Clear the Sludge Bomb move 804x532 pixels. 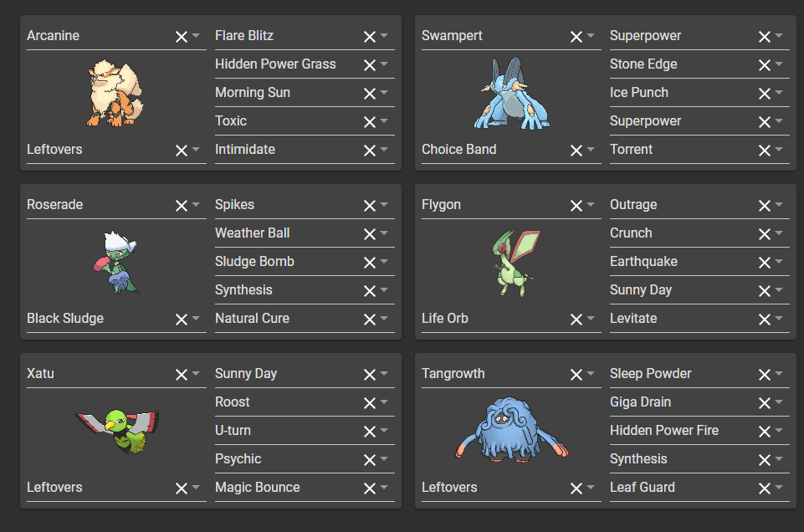(369, 263)
